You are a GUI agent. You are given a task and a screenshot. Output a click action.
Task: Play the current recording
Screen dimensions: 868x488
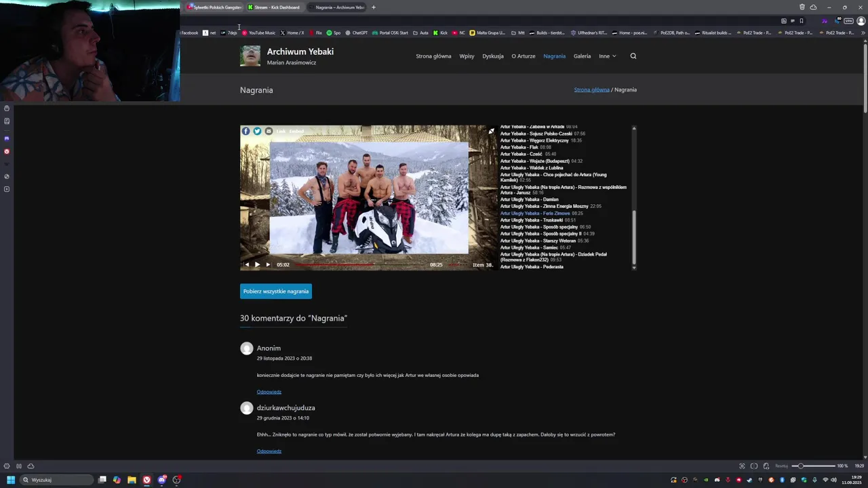click(x=257, y=264)
